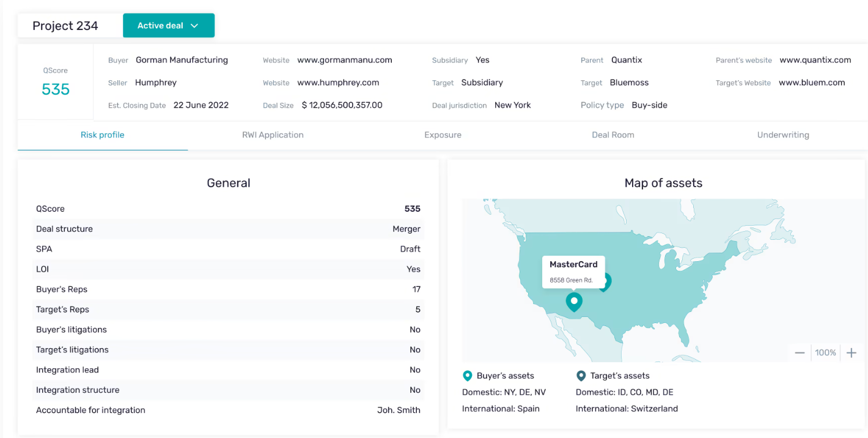Click the Buyer's assets legend pin icon

coord(468,376)
